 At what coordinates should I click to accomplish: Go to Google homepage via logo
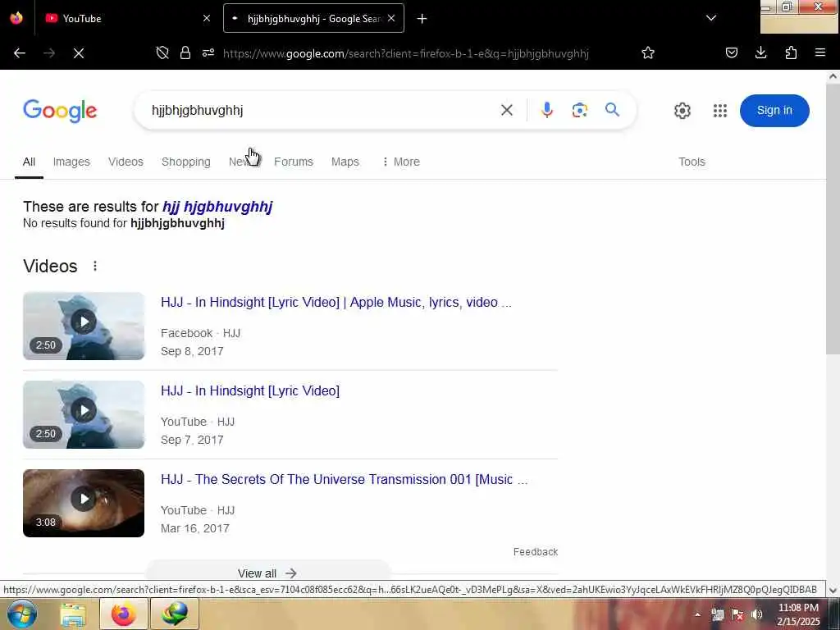point(60,111)
